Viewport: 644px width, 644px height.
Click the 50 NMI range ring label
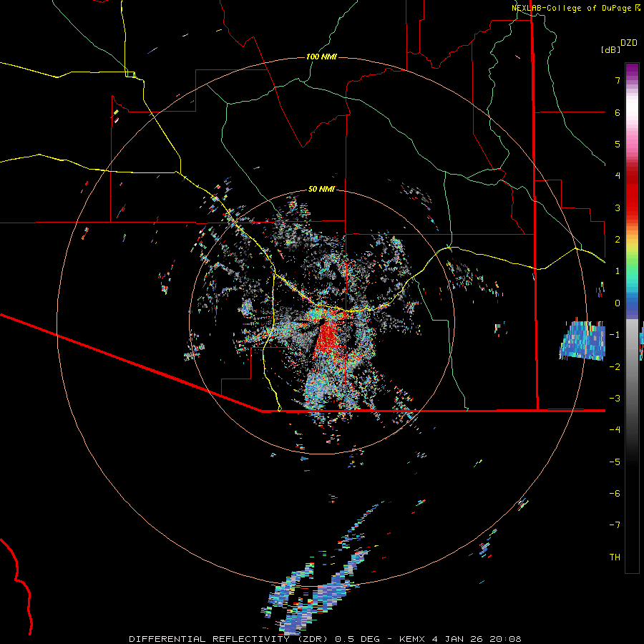(321, 189)
